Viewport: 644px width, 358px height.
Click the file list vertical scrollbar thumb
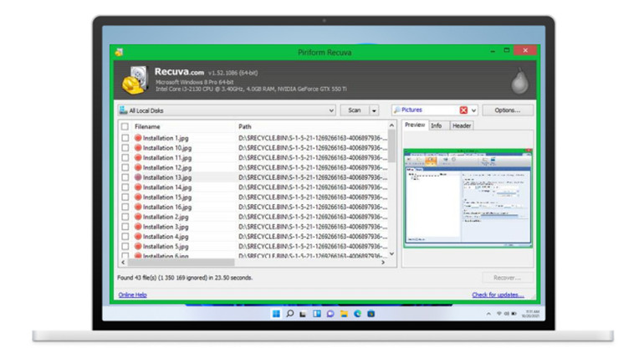[x=391, y=146]
